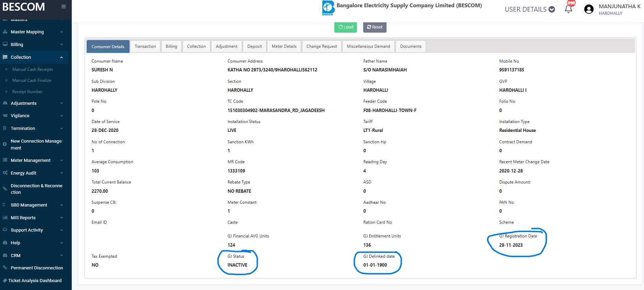The image size is (644, 290).
Task: Click the Collection sidebar list icon
Action: (5, 57)
